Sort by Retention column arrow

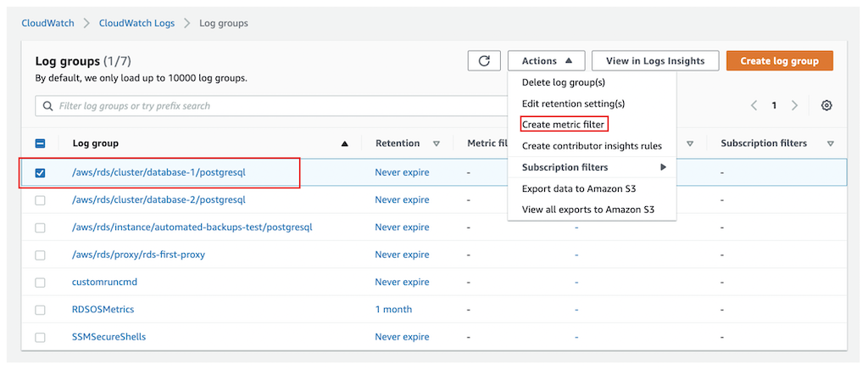click(437, 144)
